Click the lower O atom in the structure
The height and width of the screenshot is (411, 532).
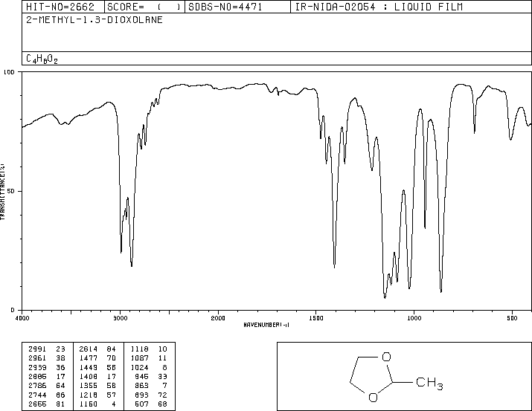tap(373, 398)
